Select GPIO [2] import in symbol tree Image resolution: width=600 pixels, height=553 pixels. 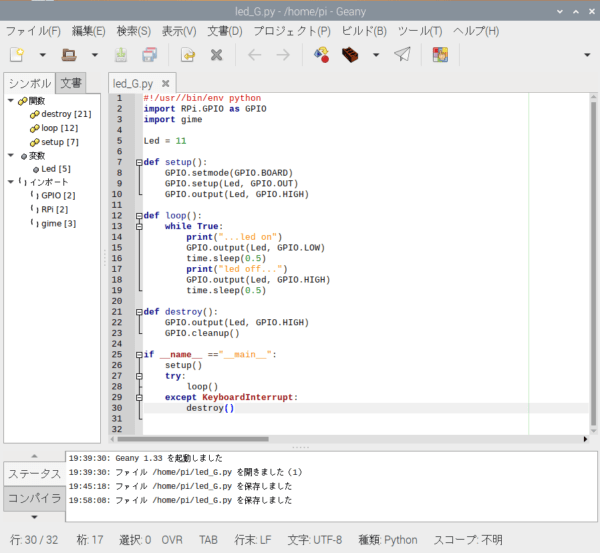tap(53, 195)
